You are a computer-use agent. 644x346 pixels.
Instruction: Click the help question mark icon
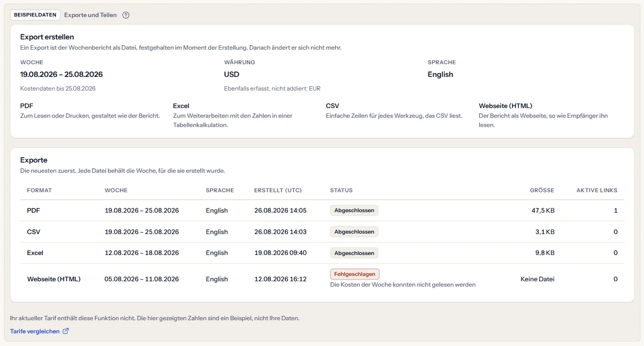pyautogui.click(x=126, y=15)
